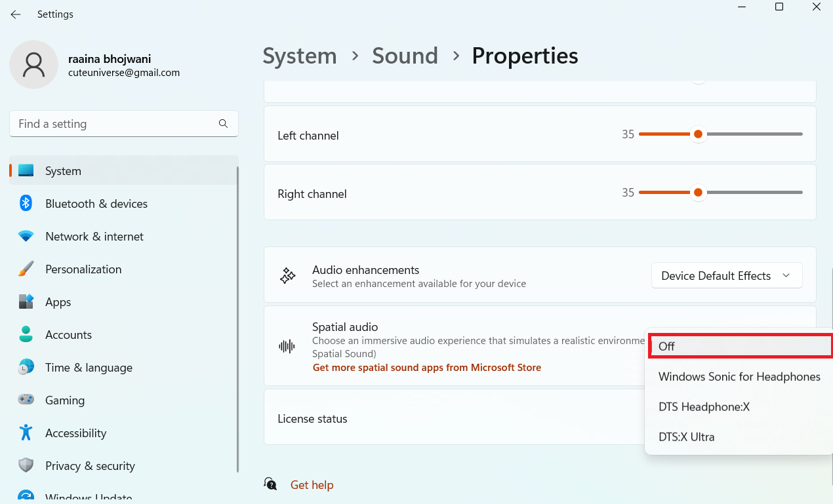This screenshot has width=833, height=504.
Task: Go to Time & language settings
Action: tap(89, 368)
